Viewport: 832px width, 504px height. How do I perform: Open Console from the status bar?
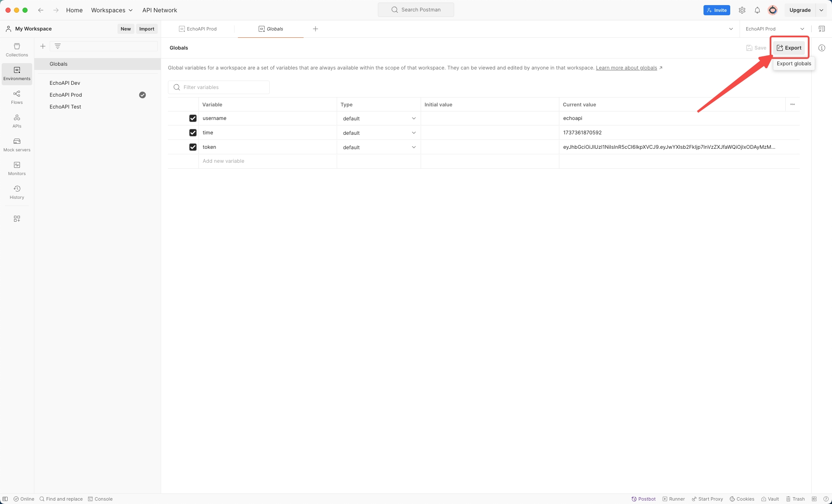[x=100, y=499]
